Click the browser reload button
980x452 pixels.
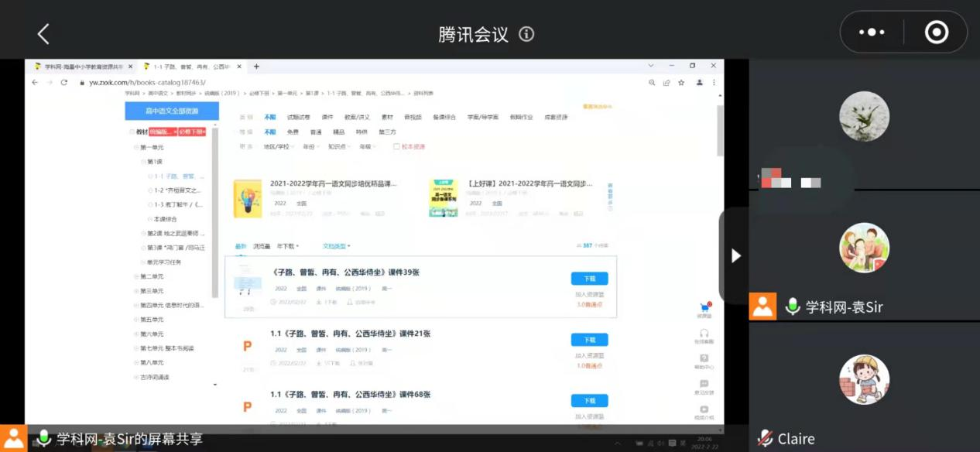point(63,82)
